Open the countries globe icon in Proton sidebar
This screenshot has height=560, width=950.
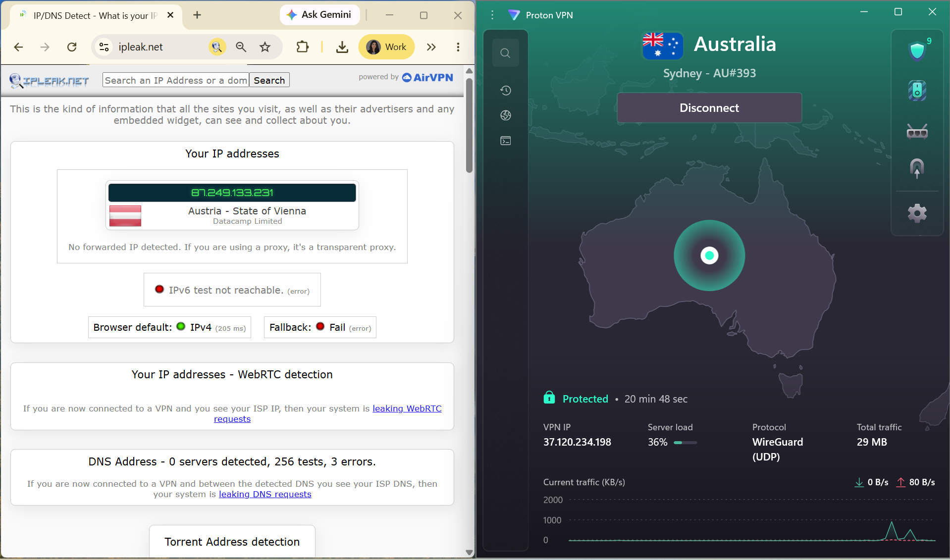[x=505, y=115]
